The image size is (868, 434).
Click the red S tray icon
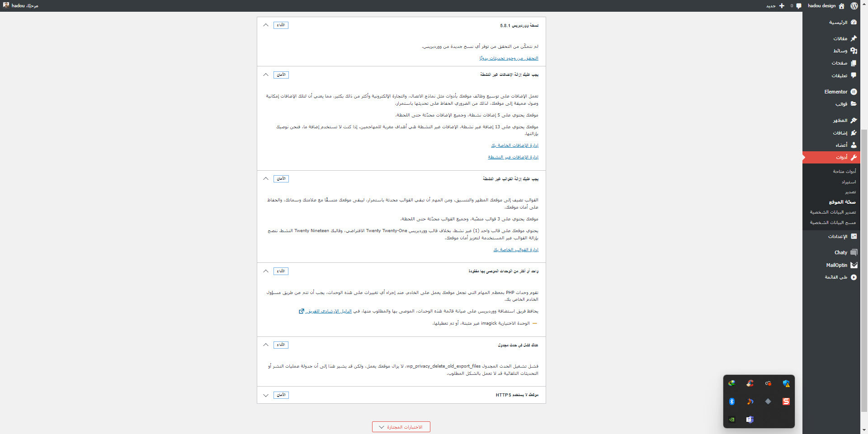(x=786, y=401)
